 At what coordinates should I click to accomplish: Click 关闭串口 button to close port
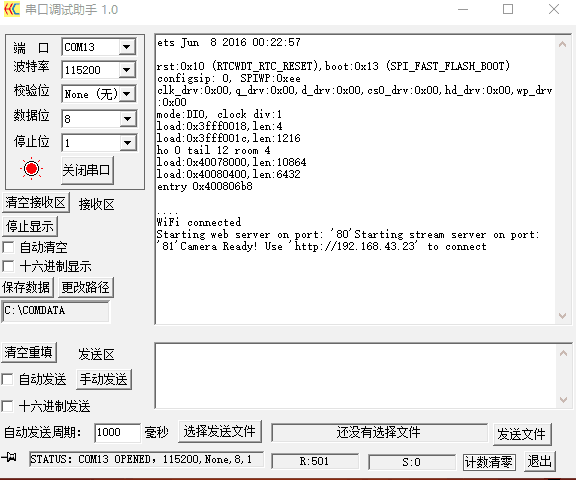point(87,170)
